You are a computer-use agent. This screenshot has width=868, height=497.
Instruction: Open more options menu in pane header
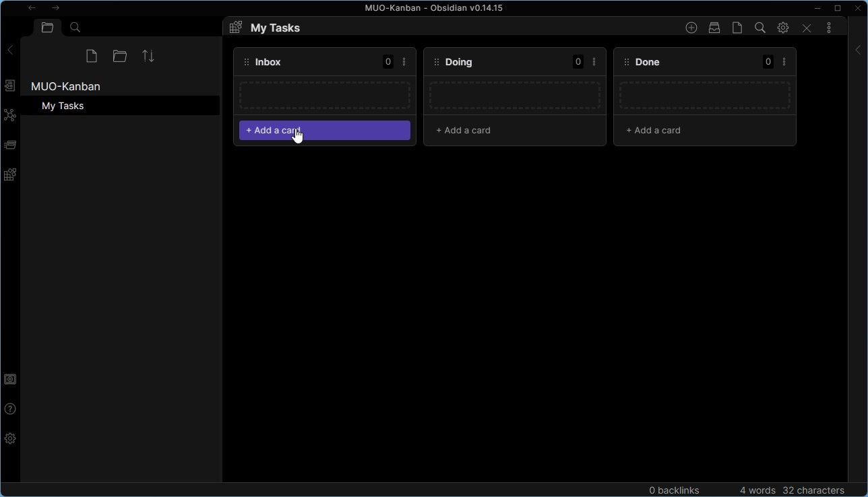pos(829,28)
